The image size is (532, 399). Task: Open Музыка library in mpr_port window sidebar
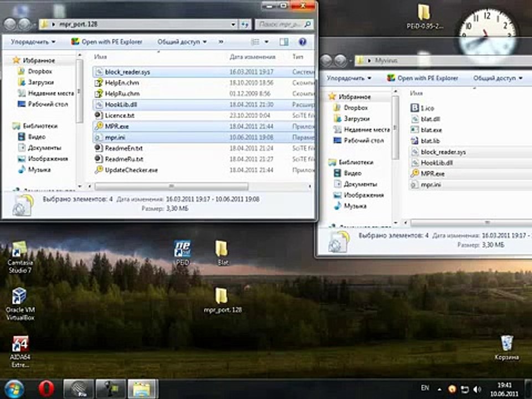pos(34,170)
